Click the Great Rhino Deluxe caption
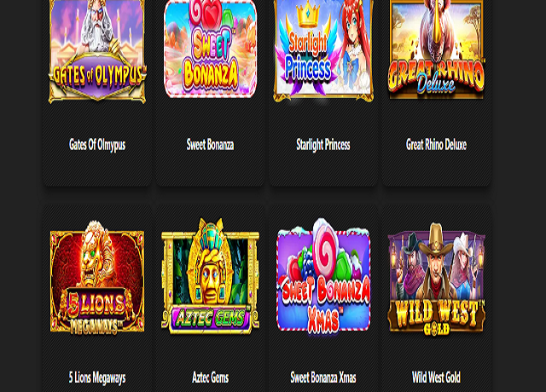546x392 pixels. [436, 144]
